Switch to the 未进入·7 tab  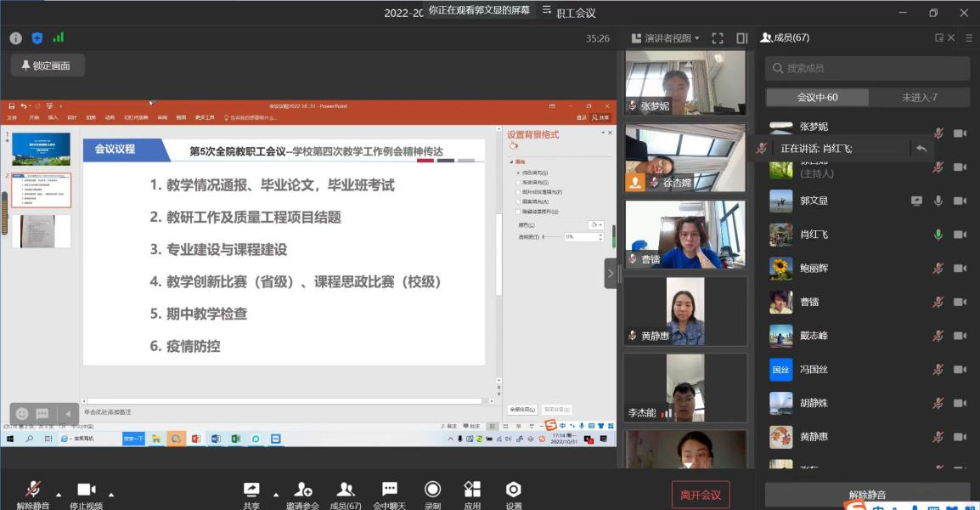(920, 98)
